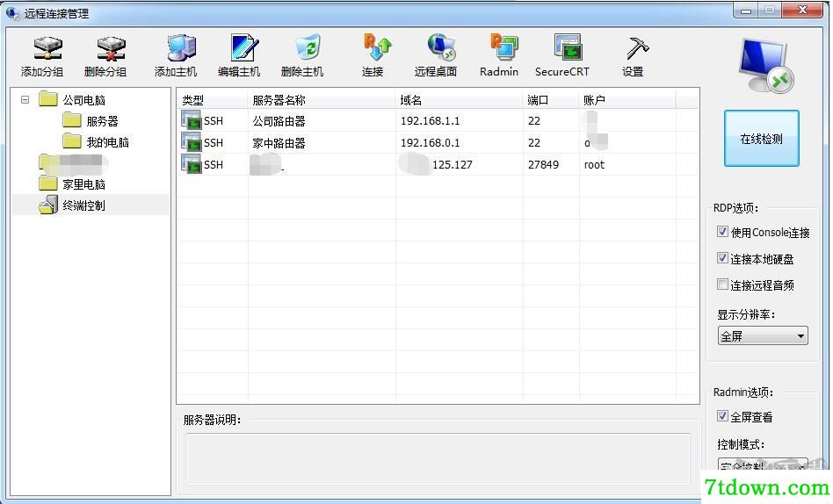
Task: Click the 连接 arrows icon
Action: [377, 47]
